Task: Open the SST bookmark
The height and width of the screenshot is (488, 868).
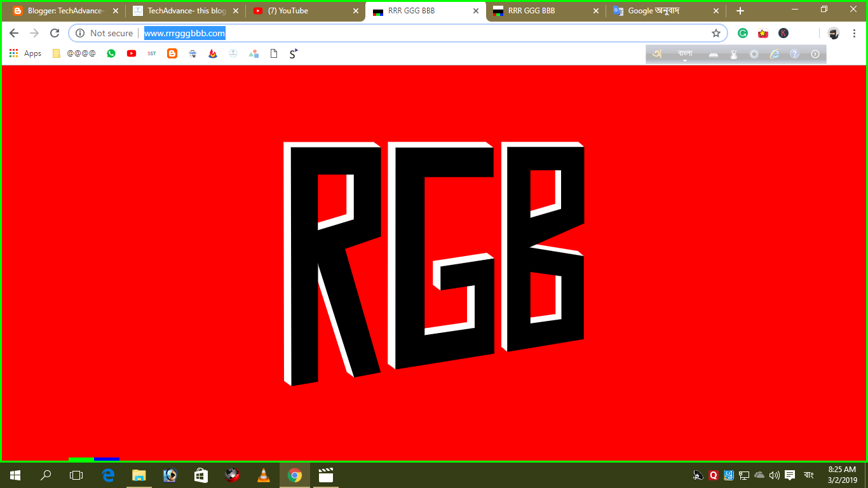Action: 151,53
